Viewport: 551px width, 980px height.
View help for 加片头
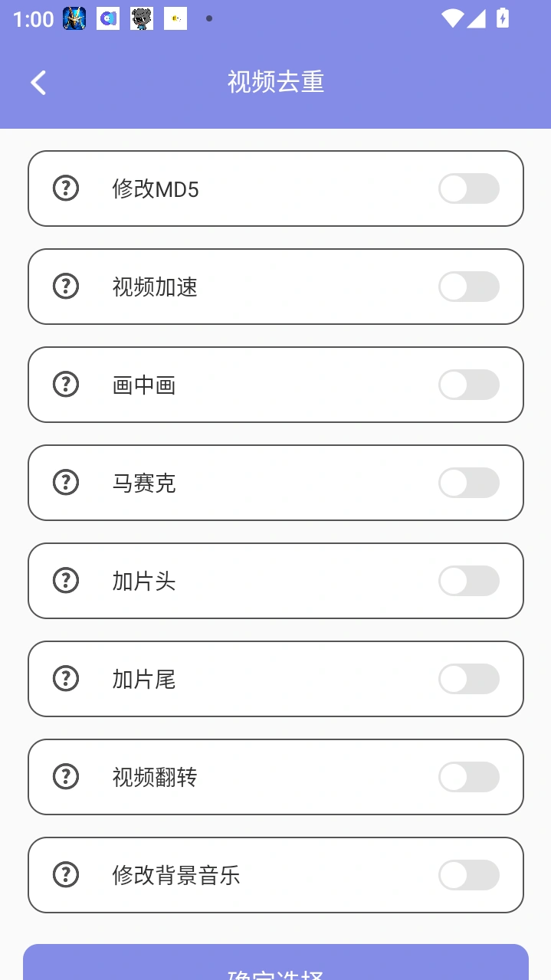(66, 580)
